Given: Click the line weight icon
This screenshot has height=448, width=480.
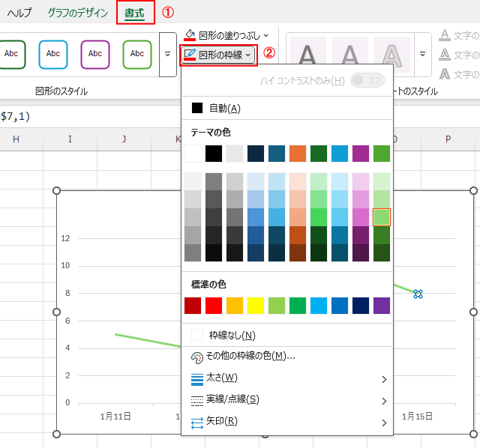Looking at the screenshot, I should [x=196, y=380].
